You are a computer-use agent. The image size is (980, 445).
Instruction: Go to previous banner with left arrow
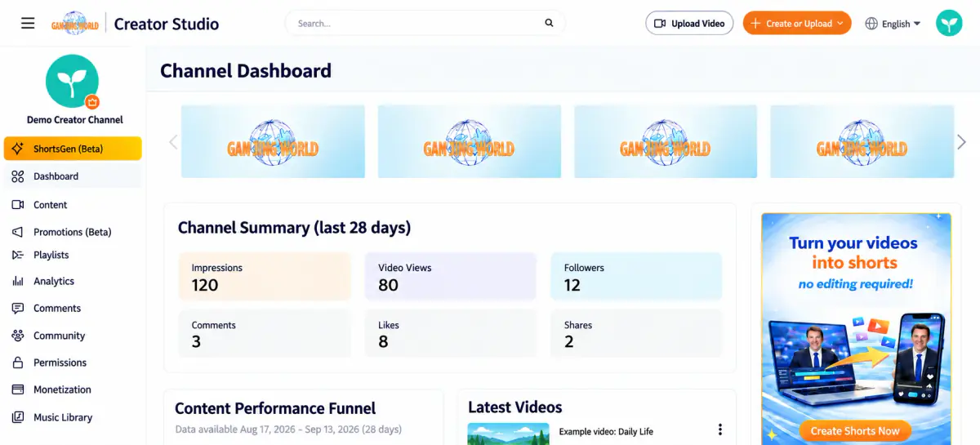(172, 142)
